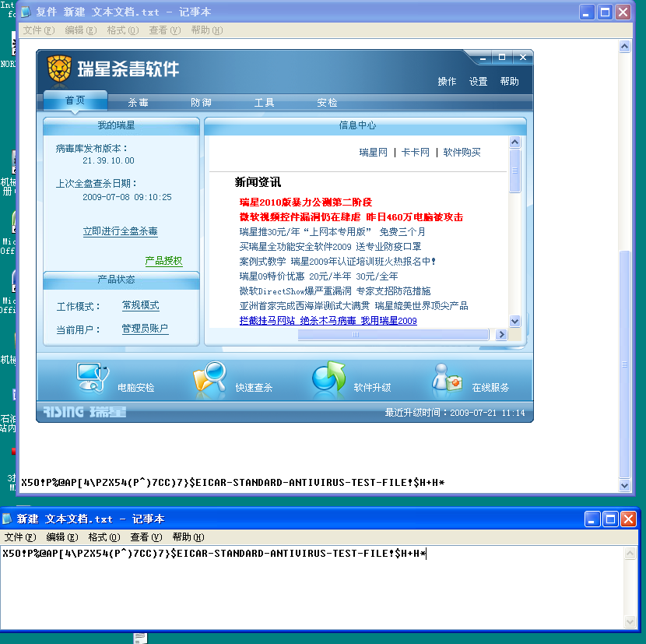
Task: Open the 拦截挂马网站 绝杀木马病毒 link
Action: 328,321
